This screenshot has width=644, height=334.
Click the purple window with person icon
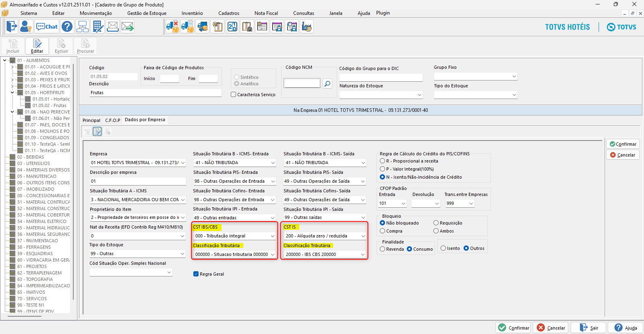tap(277, 27)
